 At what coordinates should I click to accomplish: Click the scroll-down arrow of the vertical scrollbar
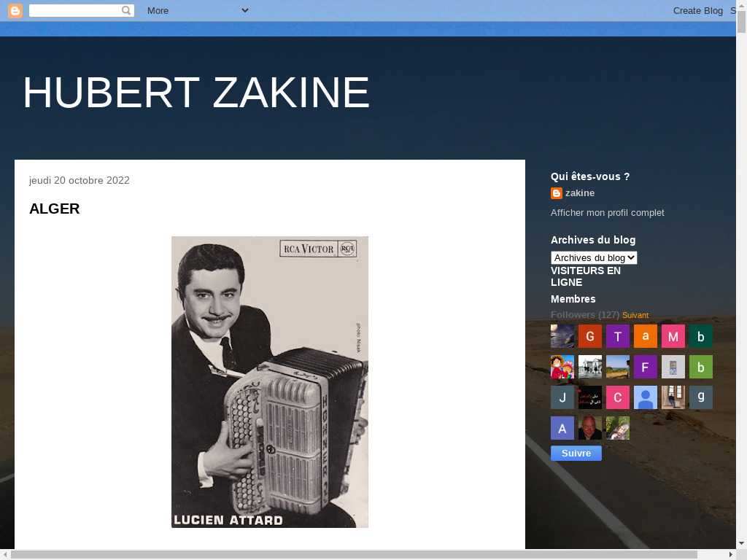pos(741,543)
